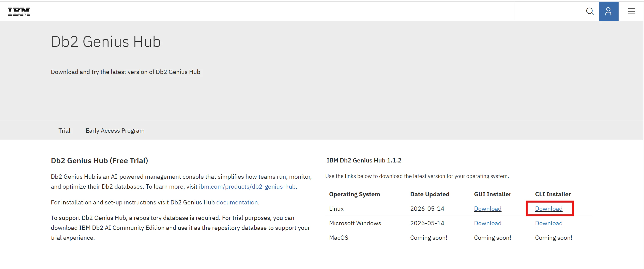Click the Linux date 2026-05-14
The width and height of the screenshot is (644, 269).
(x=427, y=209)
